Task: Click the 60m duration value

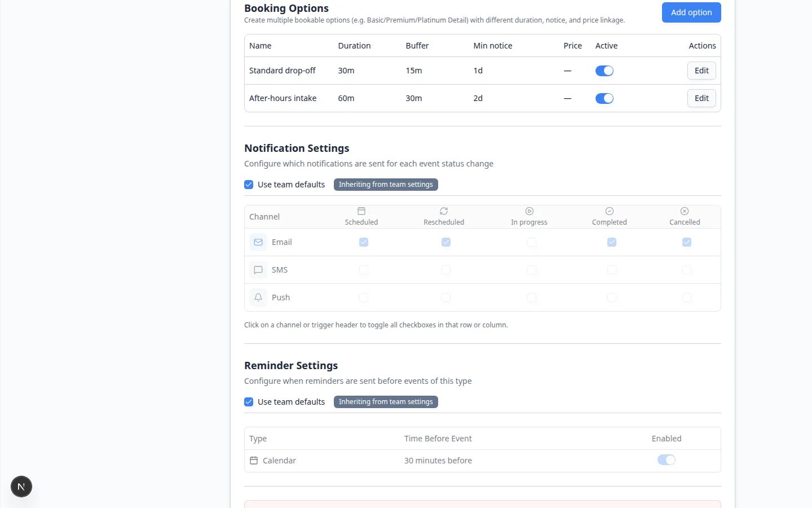Action: (x=346, y=98)
